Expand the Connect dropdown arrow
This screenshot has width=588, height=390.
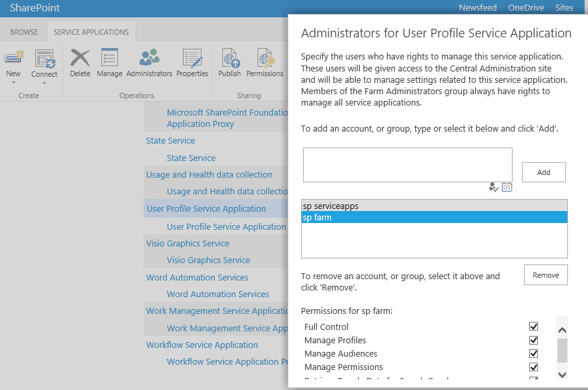[x=44, y=83]
